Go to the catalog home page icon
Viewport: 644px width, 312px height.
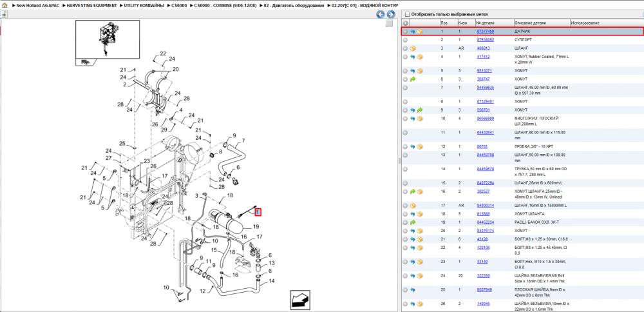(x=5, y=5)
